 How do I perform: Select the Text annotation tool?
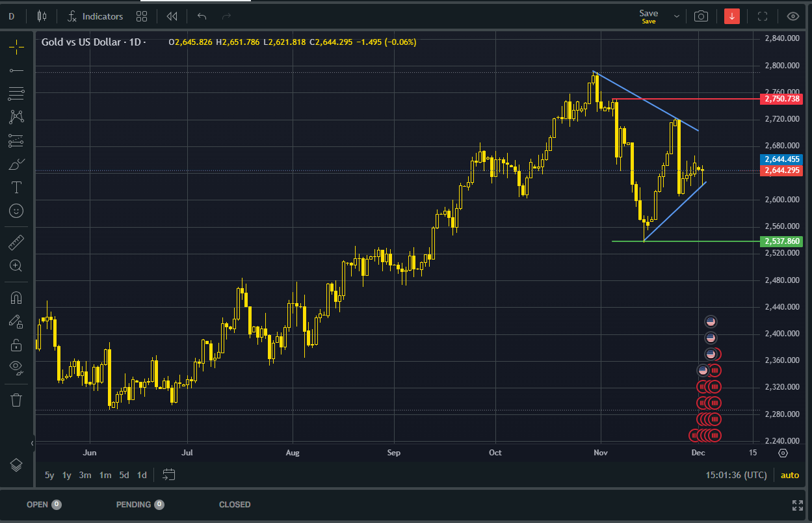pos(16,187)
